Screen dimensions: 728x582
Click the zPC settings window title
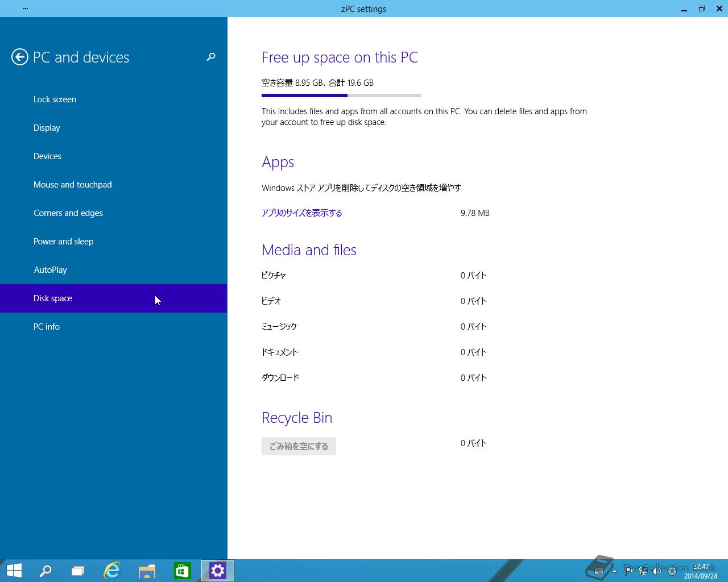[x=364, y=9]
